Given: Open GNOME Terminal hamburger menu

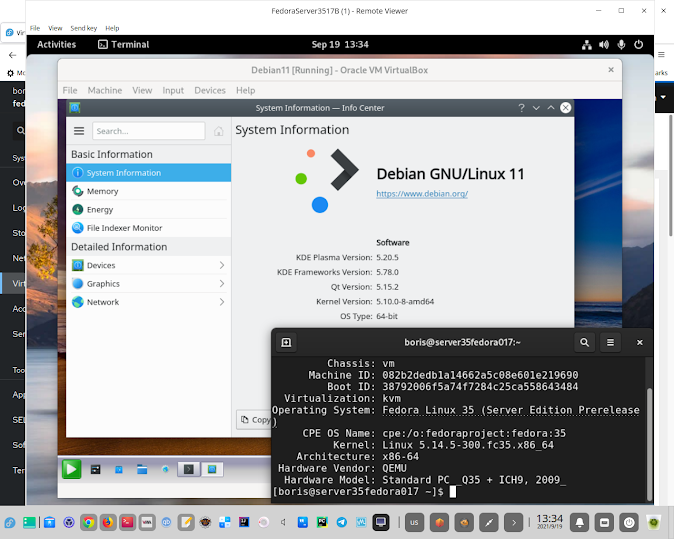Looking at the screenshot, I should pyautogui.click(x=610, y=343).
